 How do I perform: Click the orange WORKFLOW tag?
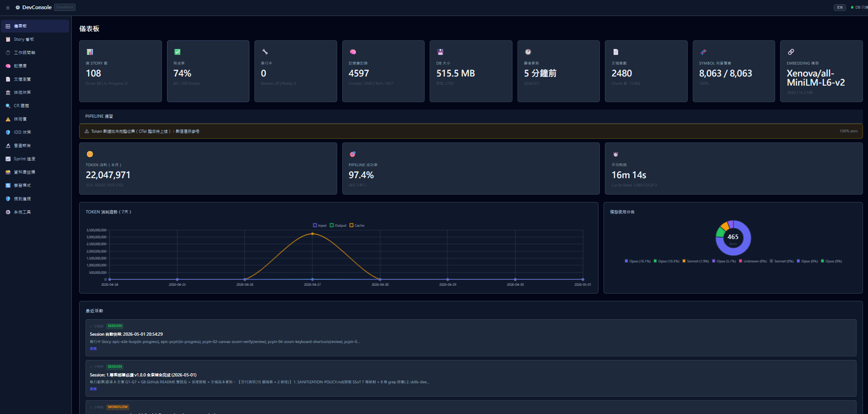point(118,407)
